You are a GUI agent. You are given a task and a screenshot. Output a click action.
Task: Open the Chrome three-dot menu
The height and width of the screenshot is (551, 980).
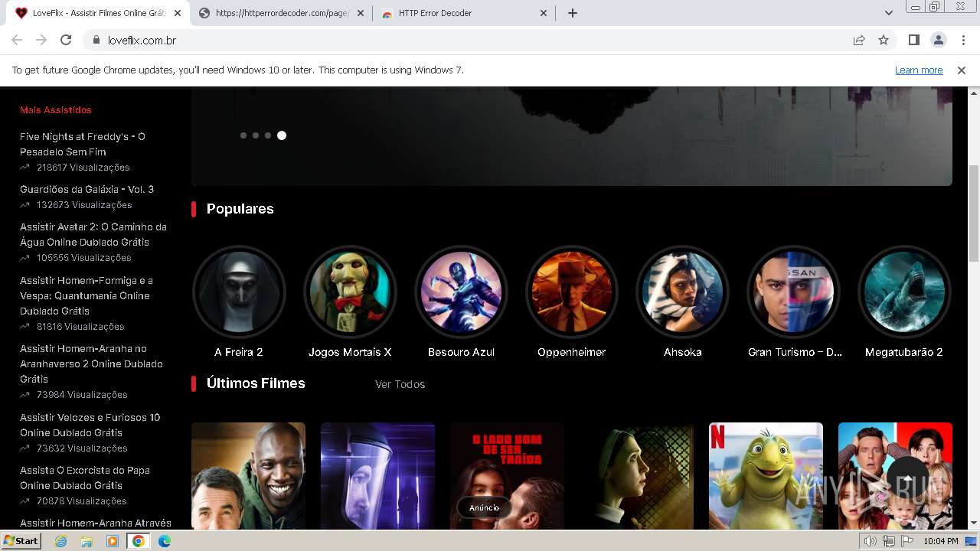[962, 40]
